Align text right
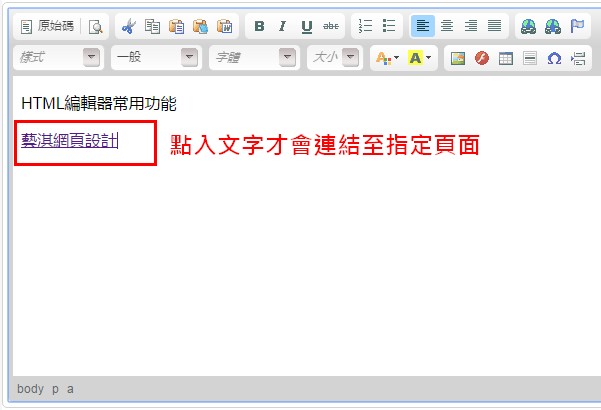This screenshot has height=410, width=601. (x=471, y=26)
